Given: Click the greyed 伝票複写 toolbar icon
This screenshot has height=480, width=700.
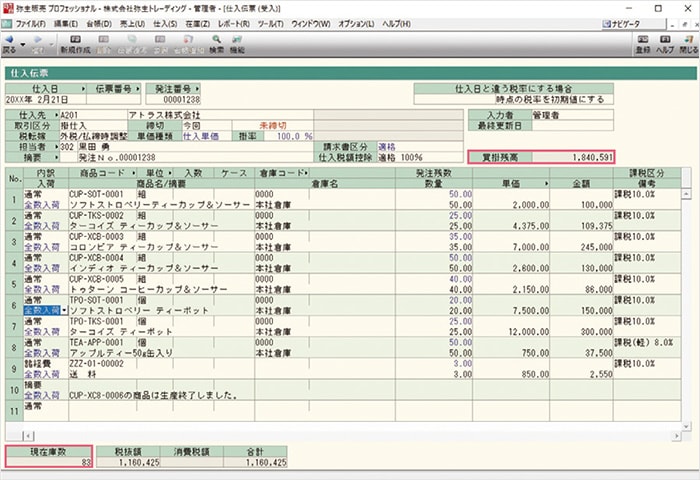Looking at the screenshot, I should coord(132,40).
